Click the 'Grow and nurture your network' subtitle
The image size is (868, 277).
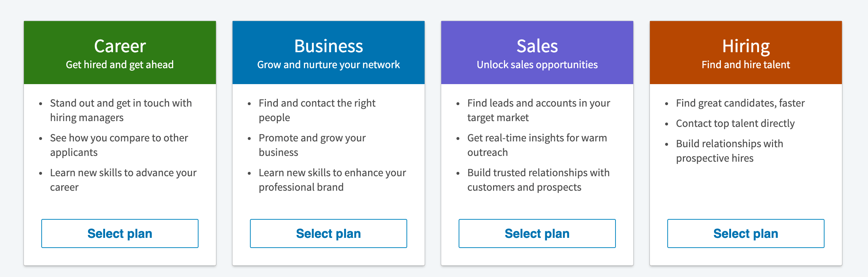click(328, 65)
